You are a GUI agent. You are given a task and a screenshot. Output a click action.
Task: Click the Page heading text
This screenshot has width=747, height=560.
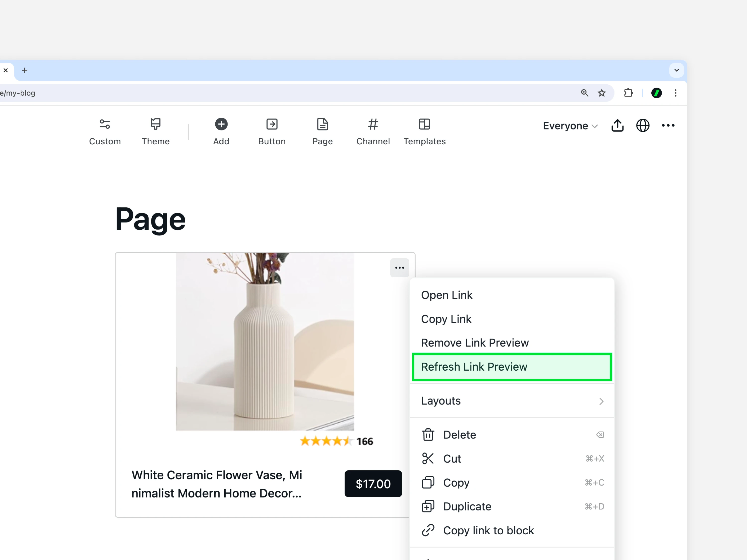pos(150,220)
